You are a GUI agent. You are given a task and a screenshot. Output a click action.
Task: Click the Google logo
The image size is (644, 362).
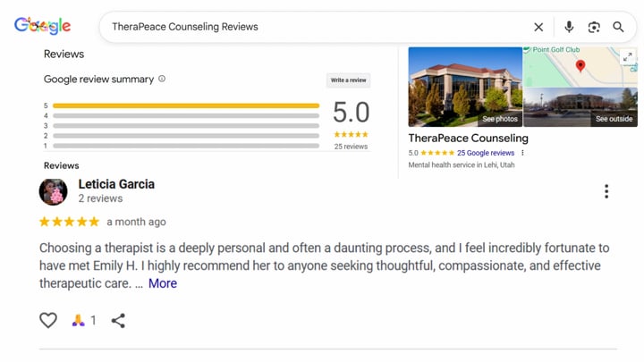42,26
